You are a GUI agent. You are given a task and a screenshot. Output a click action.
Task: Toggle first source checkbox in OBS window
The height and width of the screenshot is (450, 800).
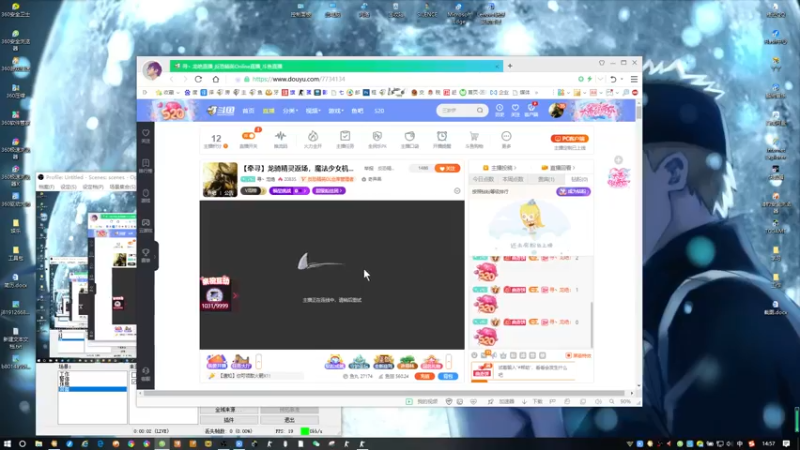click(134, 375)
